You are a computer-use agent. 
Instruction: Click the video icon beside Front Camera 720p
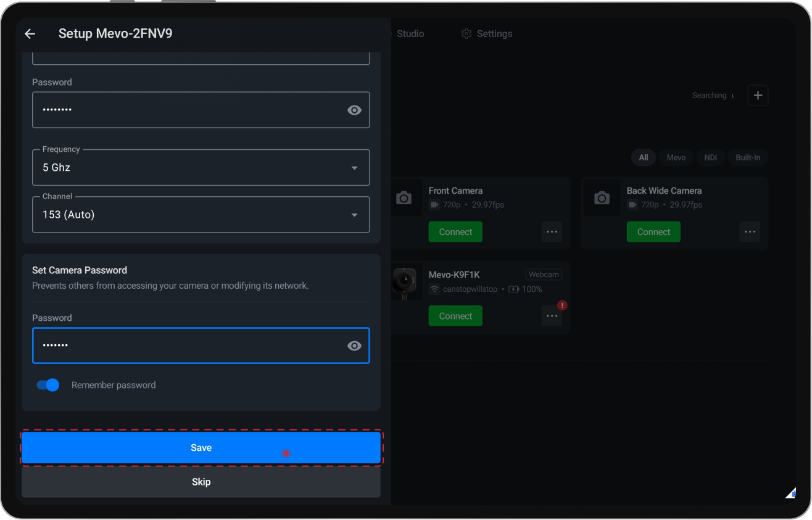point(434,205)
